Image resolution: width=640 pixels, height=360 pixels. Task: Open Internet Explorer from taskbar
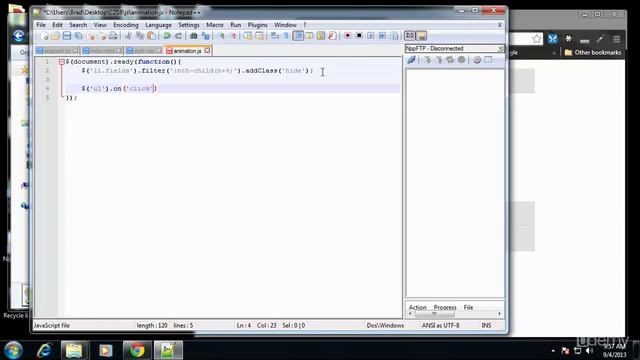[44, 350]
